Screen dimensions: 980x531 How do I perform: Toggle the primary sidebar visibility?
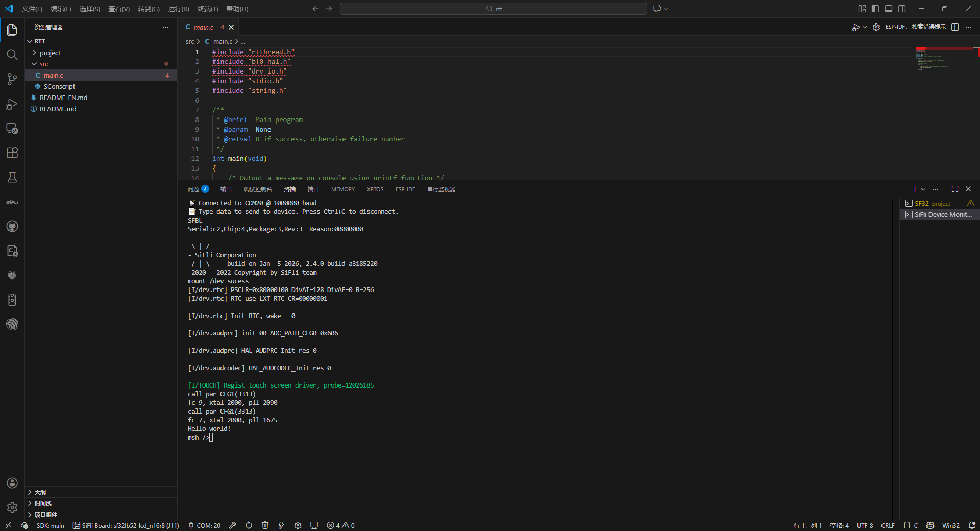tap(875, 9)
